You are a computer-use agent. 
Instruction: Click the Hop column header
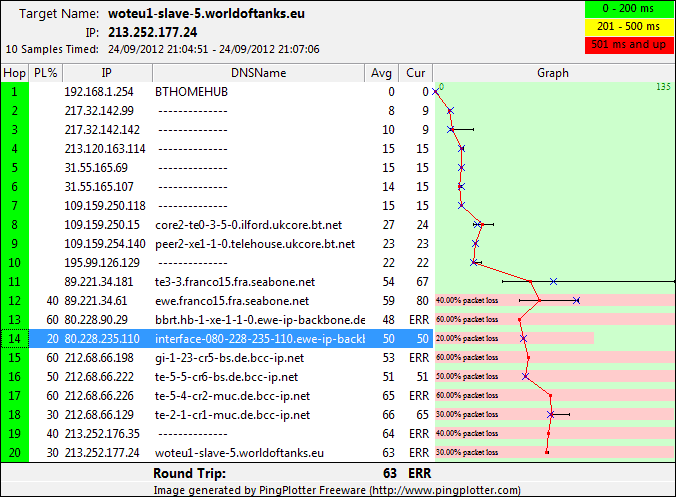point(15,73)
